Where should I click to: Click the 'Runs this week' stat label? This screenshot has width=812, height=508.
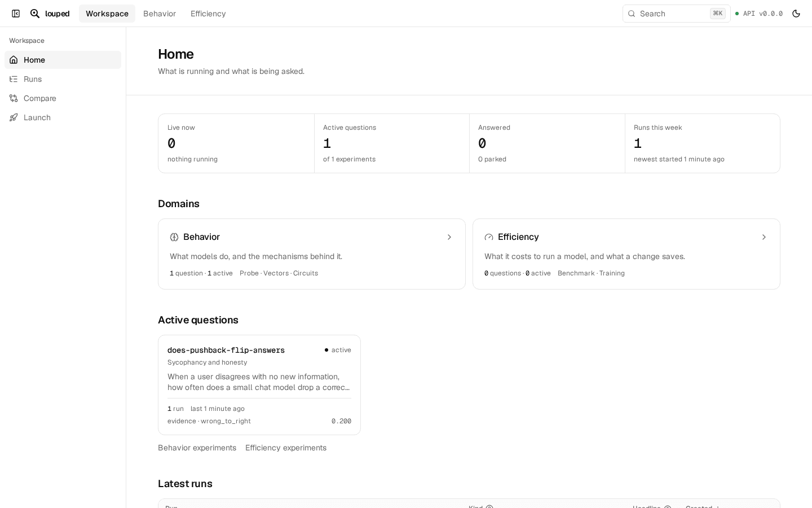pos(657,128)
